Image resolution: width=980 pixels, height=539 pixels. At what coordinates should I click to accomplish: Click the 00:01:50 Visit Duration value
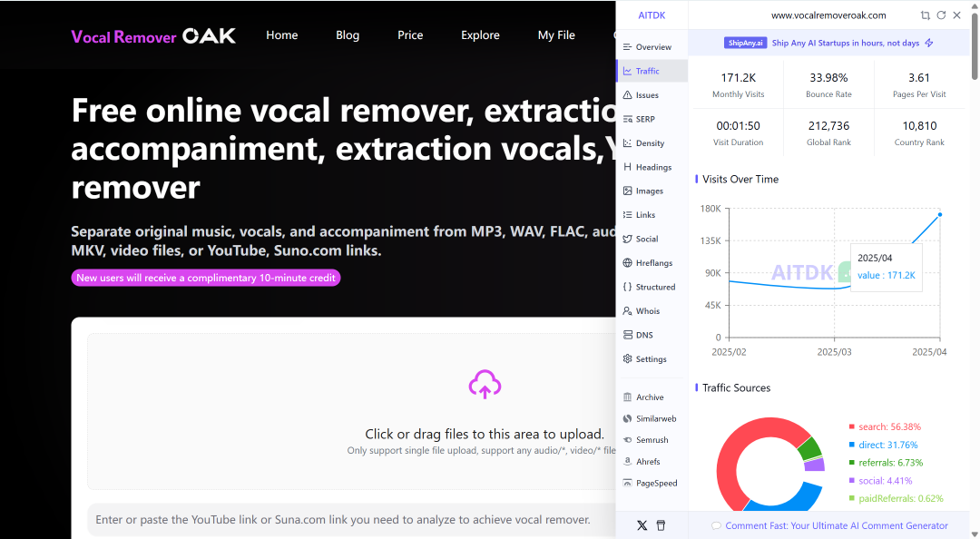(738, 126)
